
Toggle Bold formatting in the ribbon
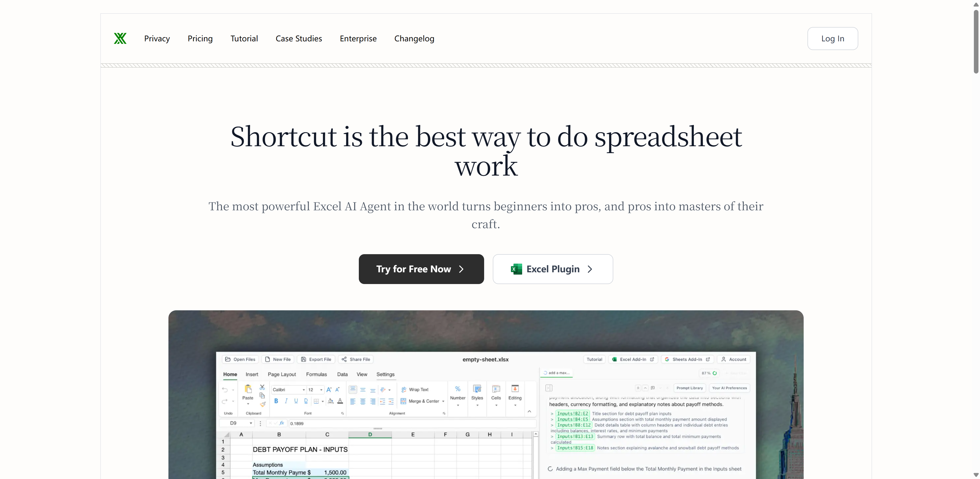tap(276, 401)
